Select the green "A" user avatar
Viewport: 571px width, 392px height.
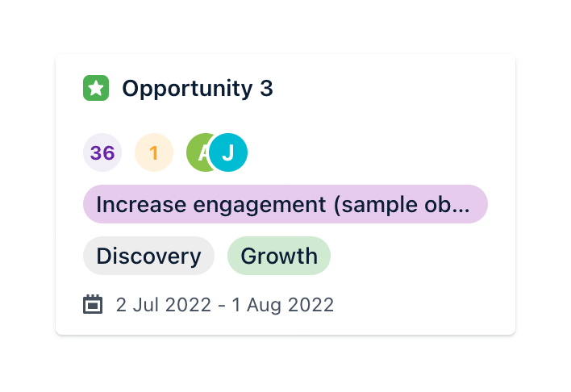[x=199, y=152]
